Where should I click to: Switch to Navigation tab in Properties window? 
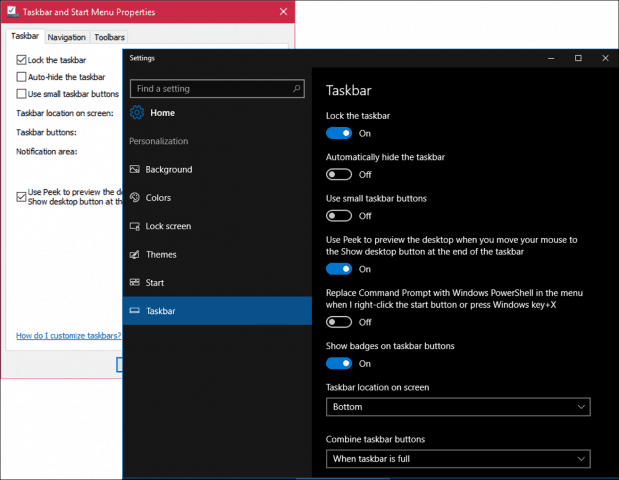(67, 38)
